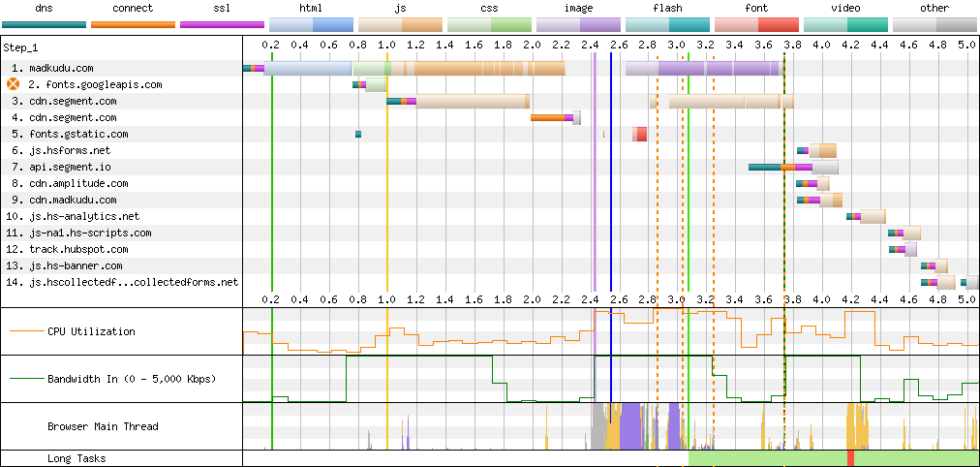Viewport: 980px width, 467px height.
Task: Select the Browser Main Thread label
Action: (103, 425)
